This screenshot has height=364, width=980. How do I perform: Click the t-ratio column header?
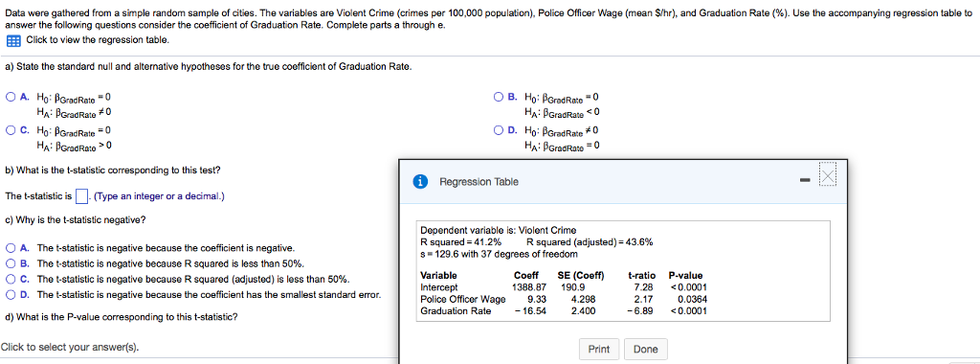point(642,275)
